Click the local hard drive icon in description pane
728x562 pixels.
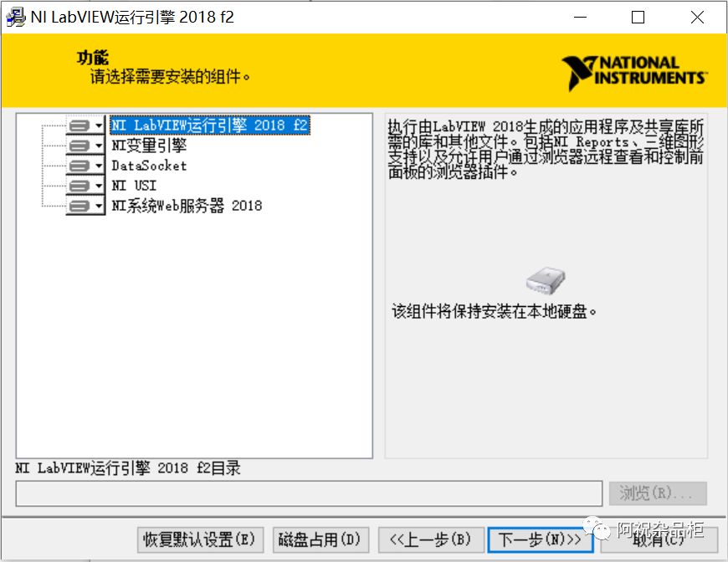coord(546,281)
